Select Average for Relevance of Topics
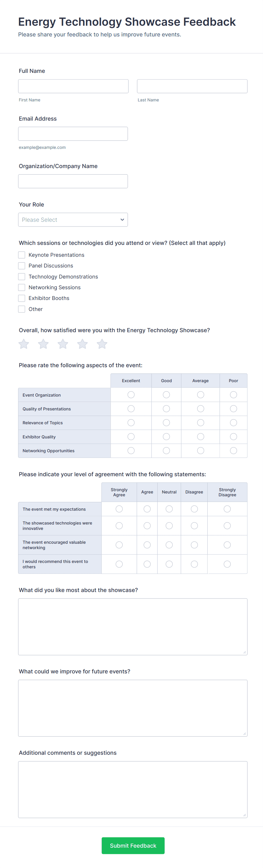This screenshot has width=263, height=868. pyautogui.click(x=201, y=423)
